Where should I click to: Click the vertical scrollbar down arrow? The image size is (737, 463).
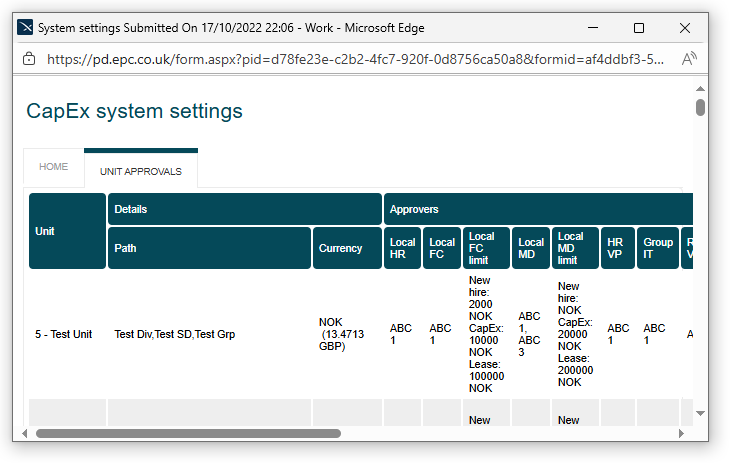(700, 413)
